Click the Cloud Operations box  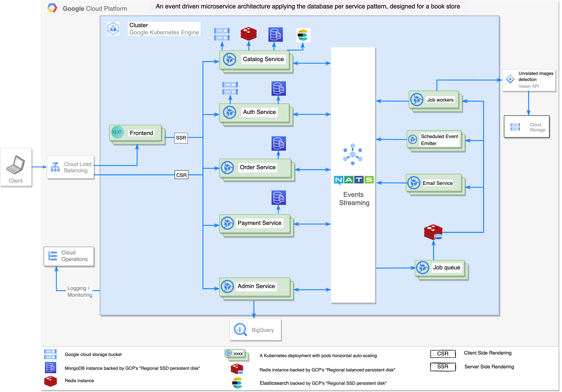69,256
